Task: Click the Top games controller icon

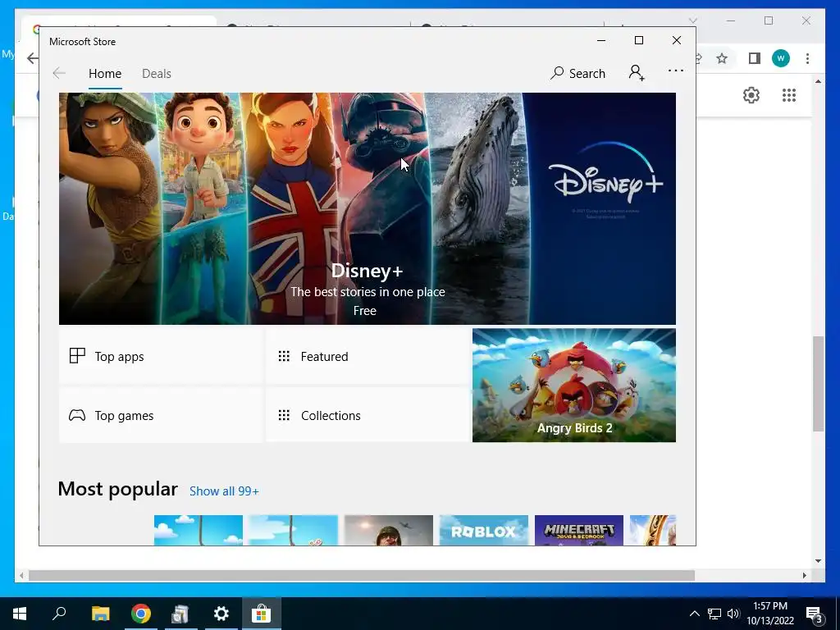Action: pyautogui.click(x=77, y=415)
